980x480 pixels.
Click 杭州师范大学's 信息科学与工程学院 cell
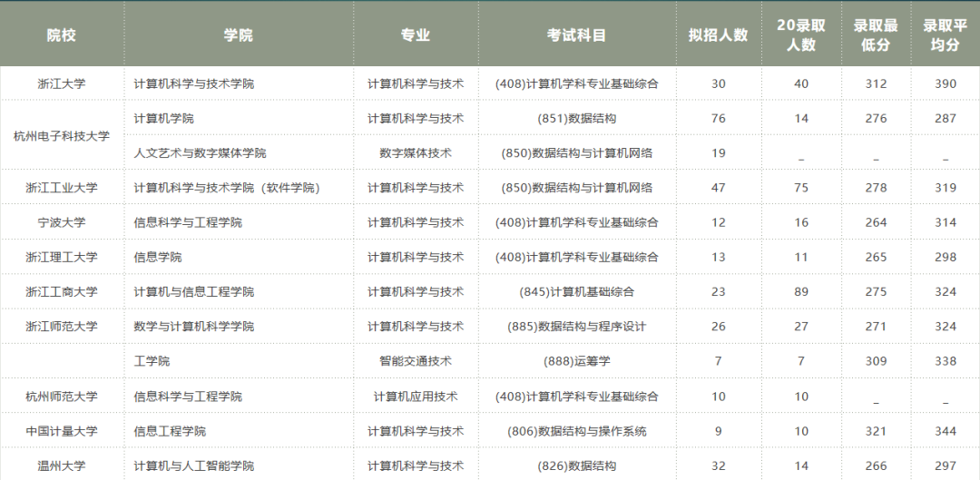pos(188,397)
